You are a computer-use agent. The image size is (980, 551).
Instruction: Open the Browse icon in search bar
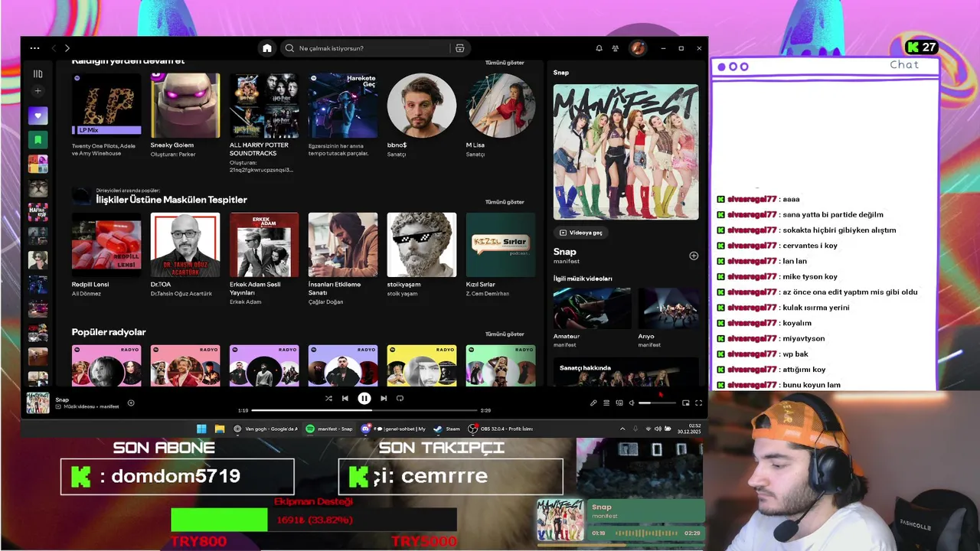click(459, 48)
